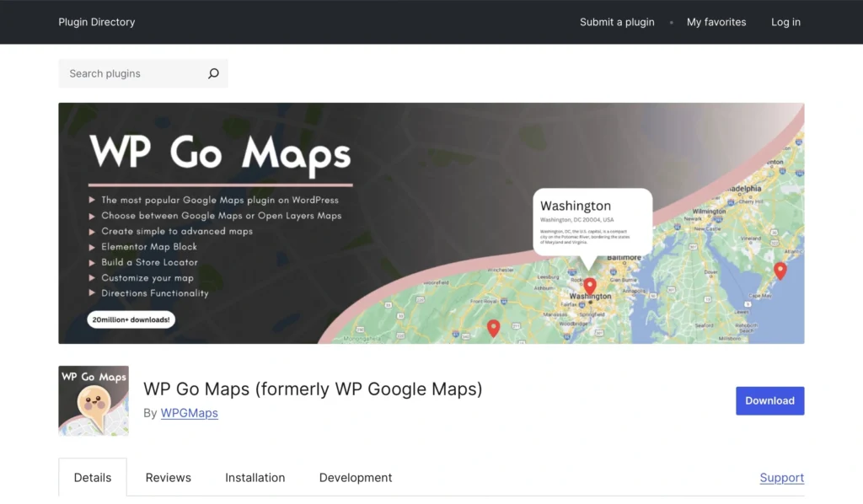The height and width of the screenshot is (504, 863).
Task: Click the blue Download button
Action: (769, 400)
